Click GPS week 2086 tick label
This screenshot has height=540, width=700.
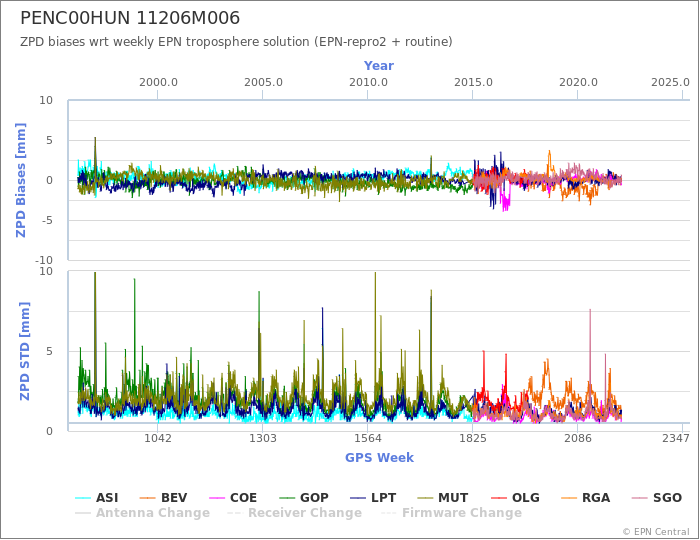[x=578, y=438]
